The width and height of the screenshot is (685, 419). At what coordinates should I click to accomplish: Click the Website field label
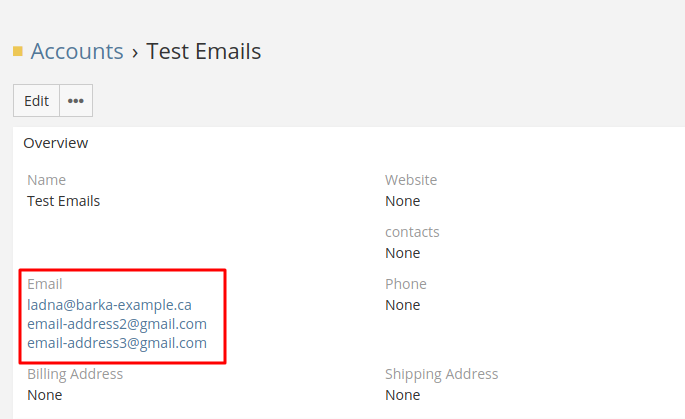411,180
